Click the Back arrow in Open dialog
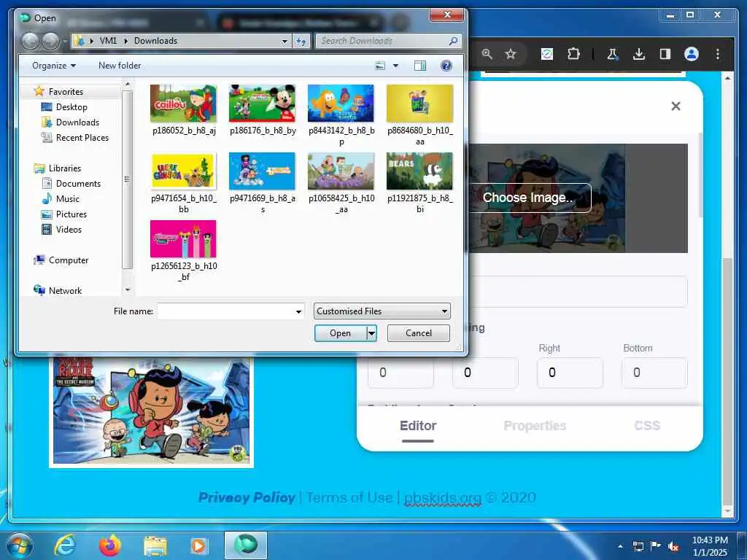 click(31, 41)
